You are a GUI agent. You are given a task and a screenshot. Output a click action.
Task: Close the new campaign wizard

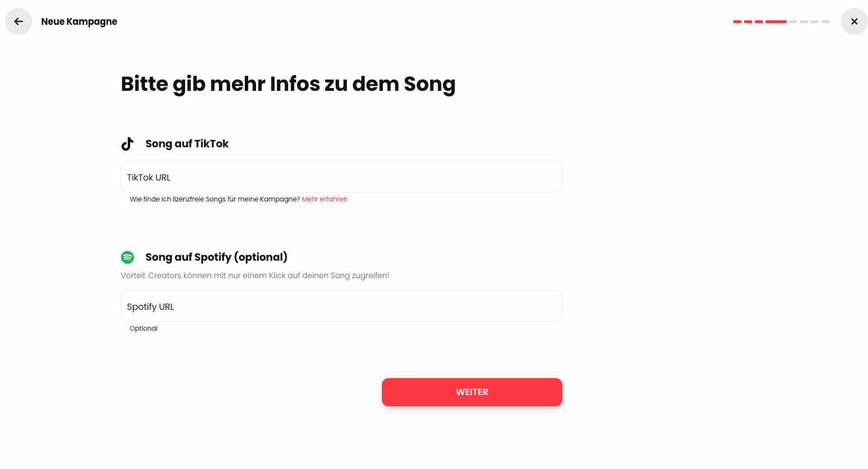click(x=854, y=21)
